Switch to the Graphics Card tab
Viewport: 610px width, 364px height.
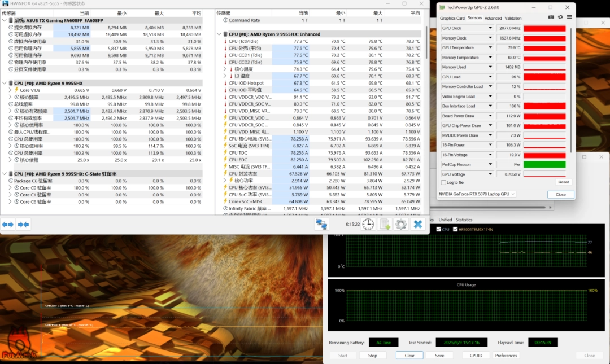click(x=452, y=18)
